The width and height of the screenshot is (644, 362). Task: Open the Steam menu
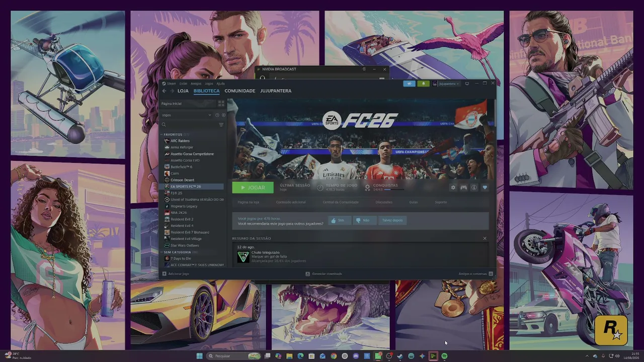click(x=171, y=83)
